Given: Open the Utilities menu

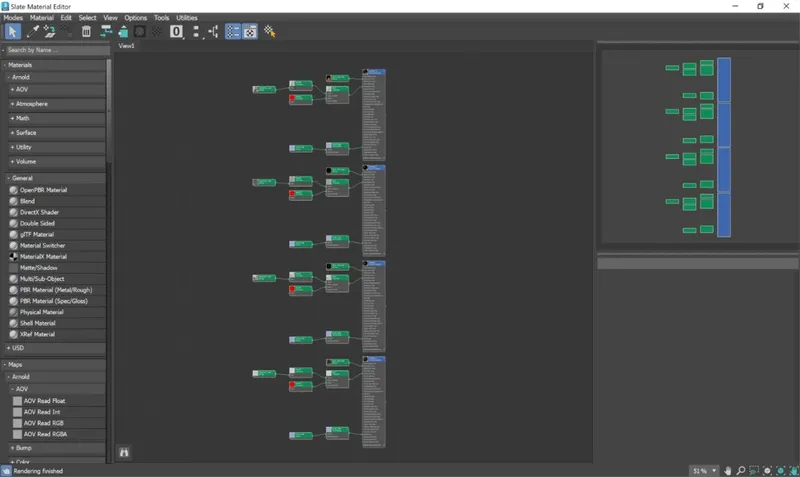Looking at the screenshot, I should [187, 17].
